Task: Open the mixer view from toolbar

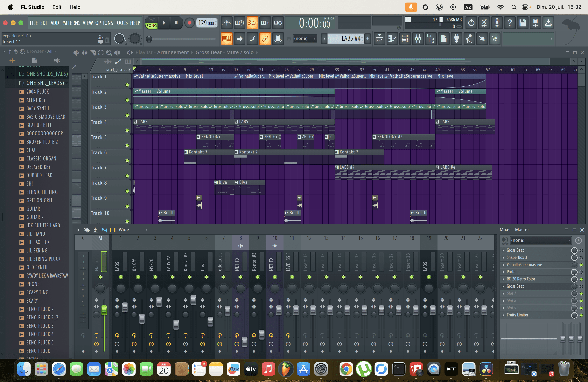Action: [418, 39]
